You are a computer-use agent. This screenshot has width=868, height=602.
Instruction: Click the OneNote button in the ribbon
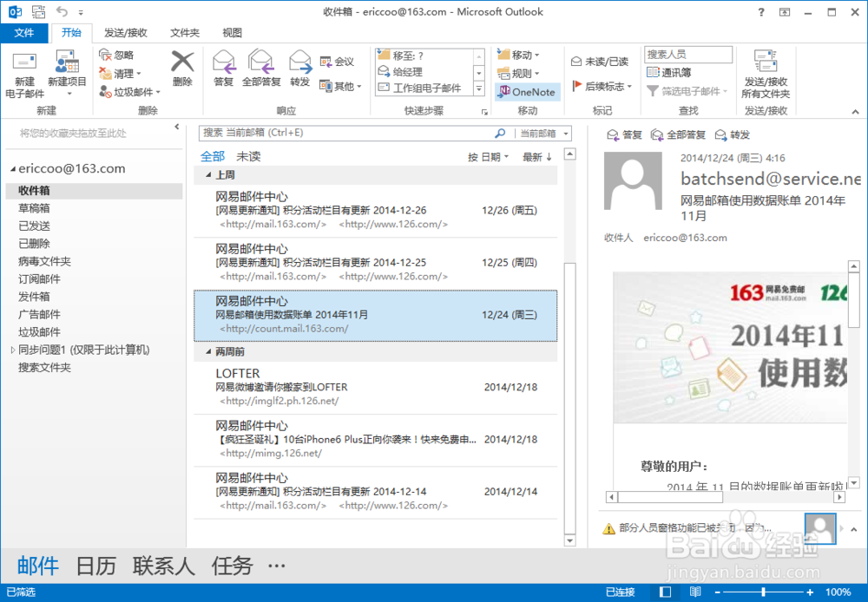click(x=528, y=92)
